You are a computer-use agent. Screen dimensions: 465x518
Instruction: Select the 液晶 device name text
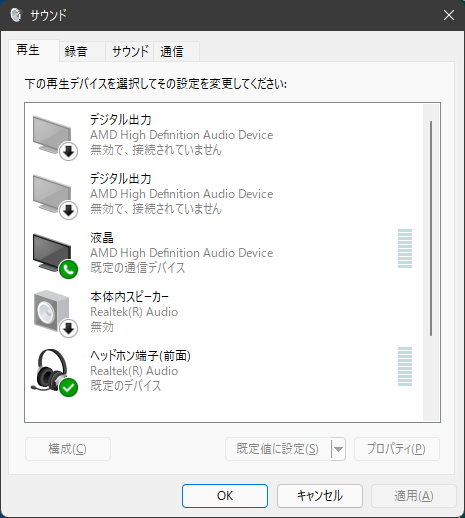pos(102,238)
